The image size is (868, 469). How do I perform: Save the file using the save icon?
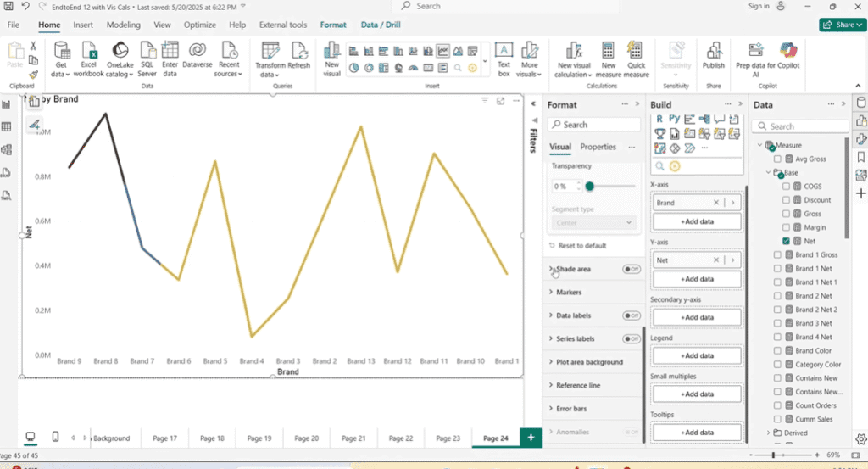(x=8, y=6)
